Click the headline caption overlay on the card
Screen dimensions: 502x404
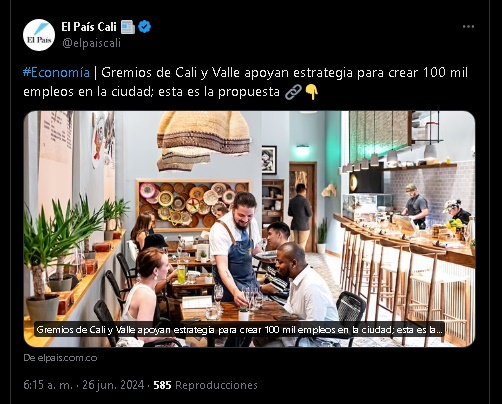pyautogui.click(x=239, y=330)
